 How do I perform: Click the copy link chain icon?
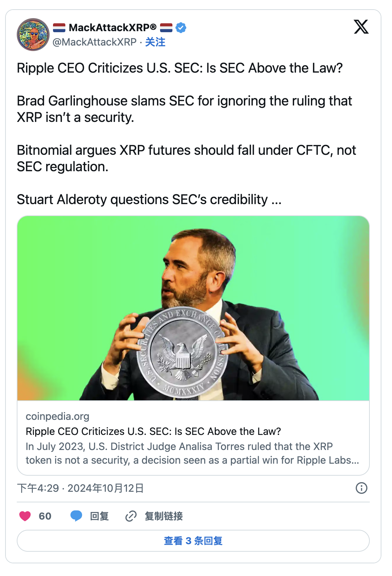[131, 516]
